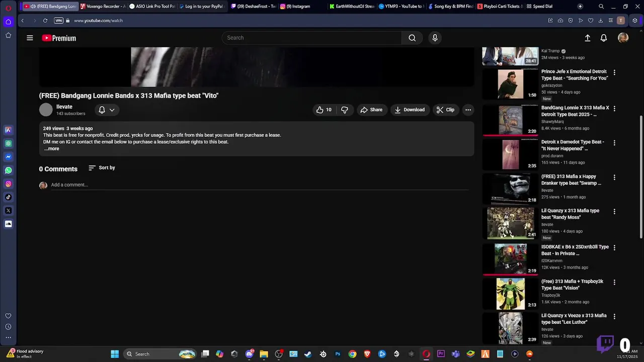
Task: Expand description with ...more
Action: click(51, 149)
